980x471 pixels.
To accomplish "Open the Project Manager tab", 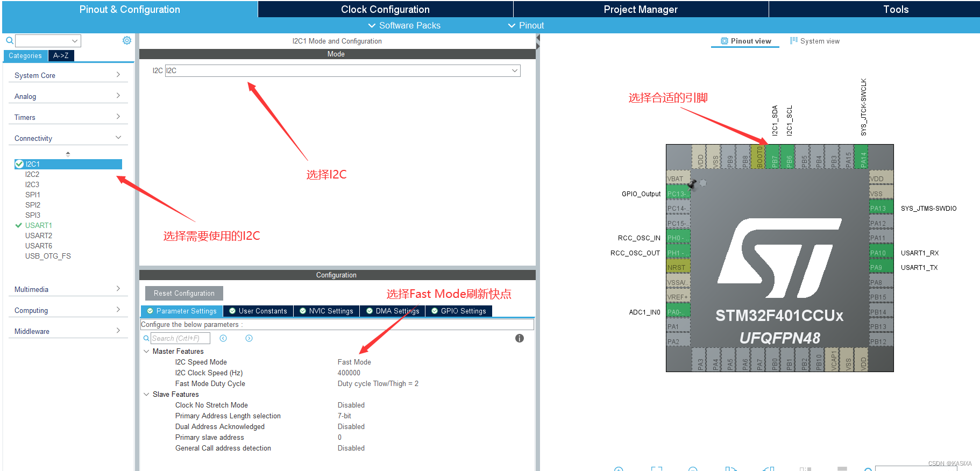I will pyautogui.click(x=641, y=9).
